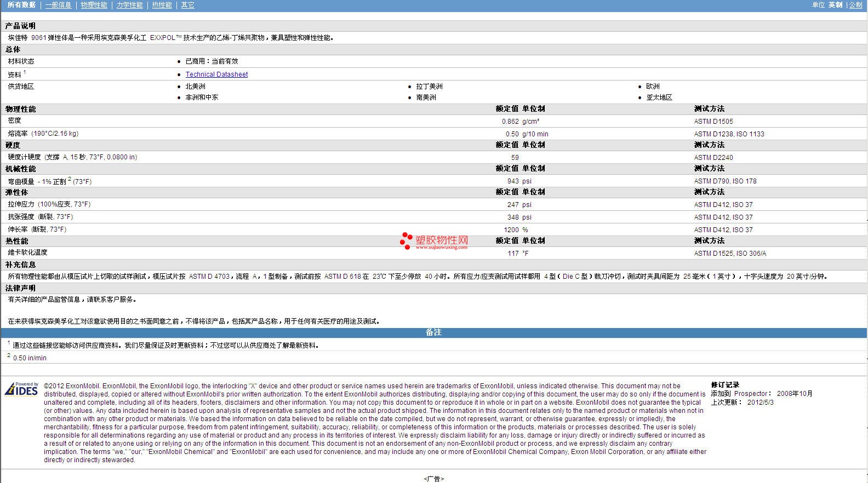The width and height of the screenshot is (868, 483).
Task: Click the 北美洲 supply region
Action: [x=196, y=87]
